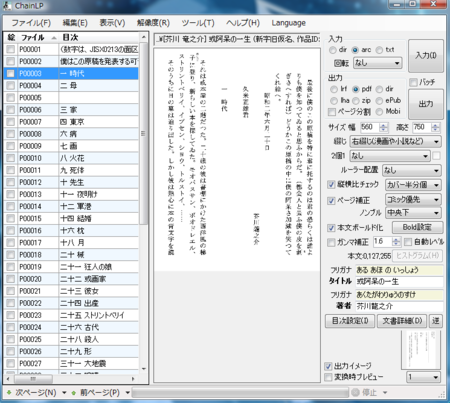Click the 文書詳細(D) button
Screen dimensions: 450x403
(x=402, y=321)
